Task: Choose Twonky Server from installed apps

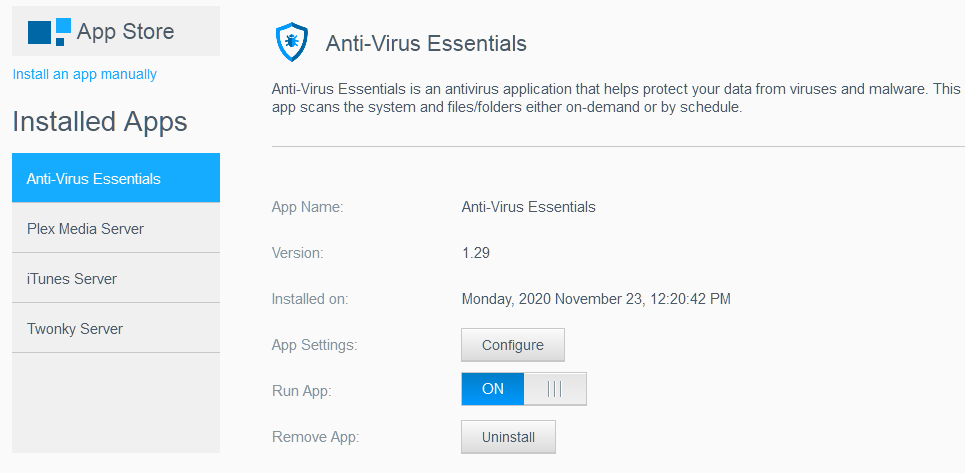Action: [116, 328]
